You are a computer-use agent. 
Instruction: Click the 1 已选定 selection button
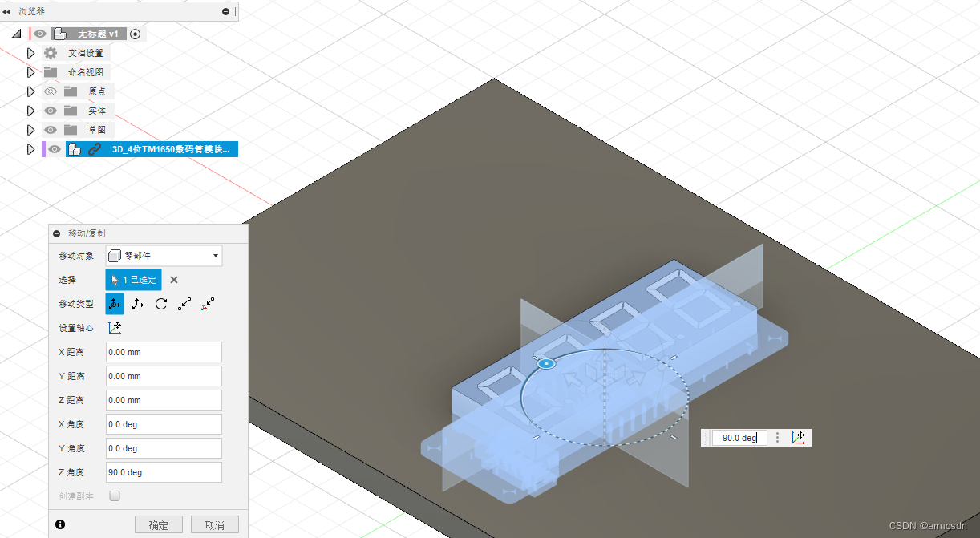click(x=133, y=280)
